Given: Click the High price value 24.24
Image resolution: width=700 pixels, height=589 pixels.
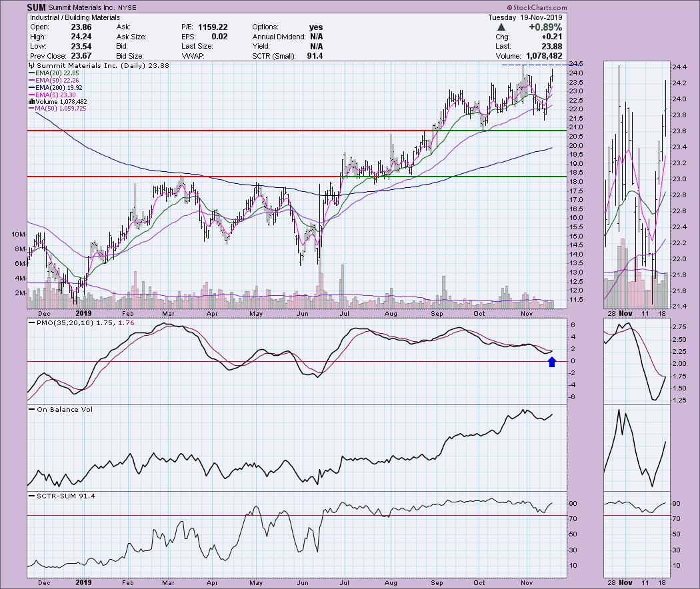Looking at the screenshot, I should pyautogui.click(x=81, y=37).
